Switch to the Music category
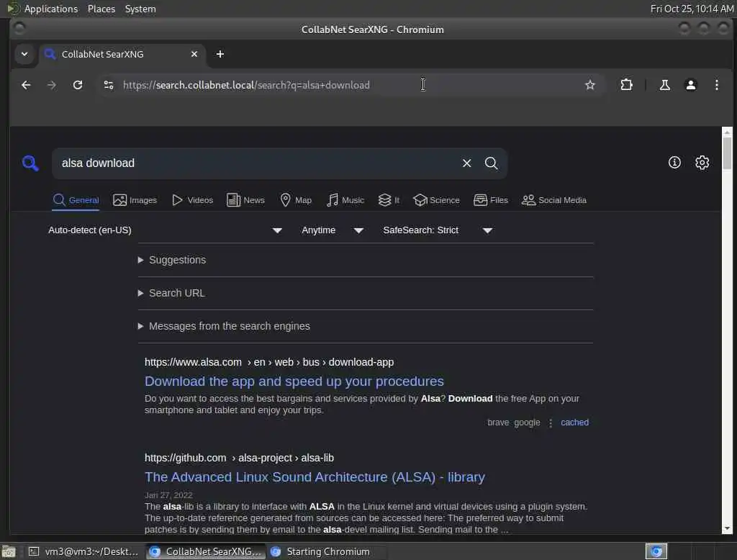The image size is (737, 560). tap(345, 200)
